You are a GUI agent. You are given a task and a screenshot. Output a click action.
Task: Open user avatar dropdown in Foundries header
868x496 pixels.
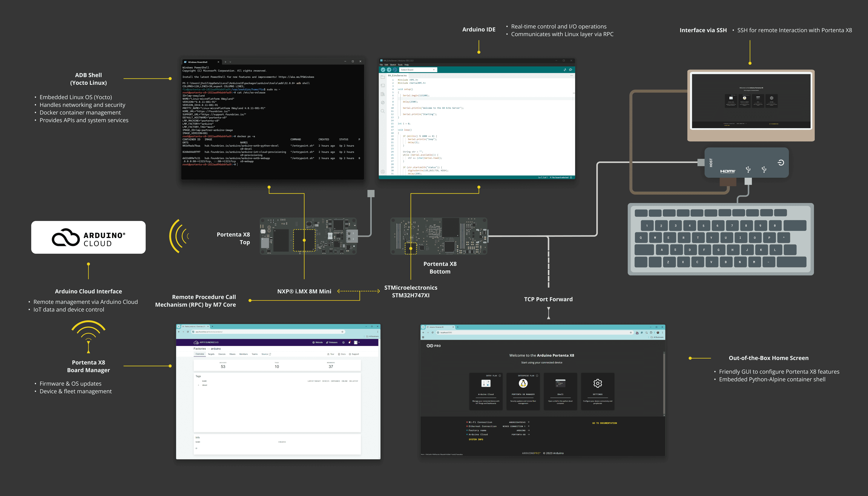point(356,342)
